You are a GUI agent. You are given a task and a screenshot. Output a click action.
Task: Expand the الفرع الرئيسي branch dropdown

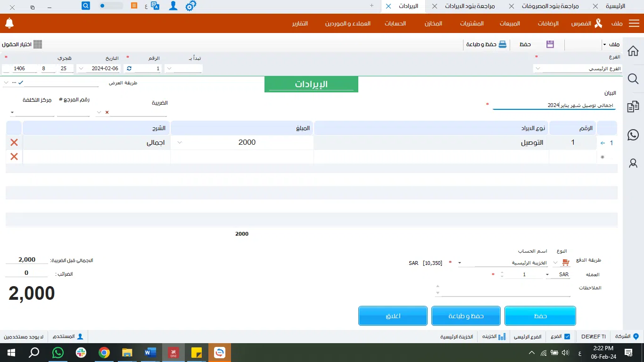coord(537,69)
